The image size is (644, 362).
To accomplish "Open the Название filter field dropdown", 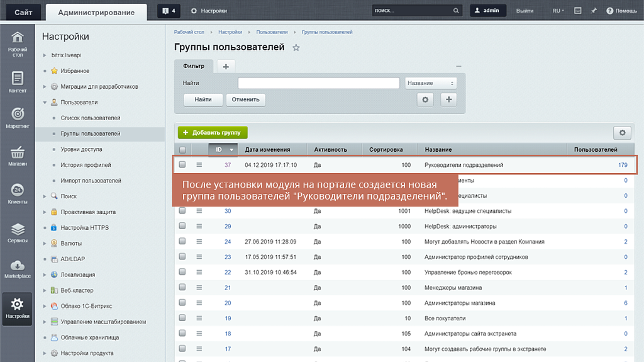I will [430, 83].
